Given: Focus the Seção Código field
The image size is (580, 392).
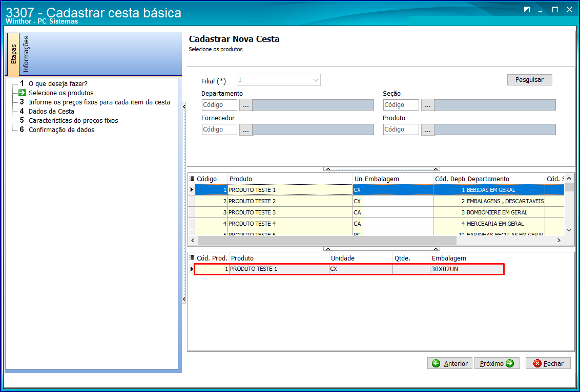Looking at the screenshot, I should 401,105.
